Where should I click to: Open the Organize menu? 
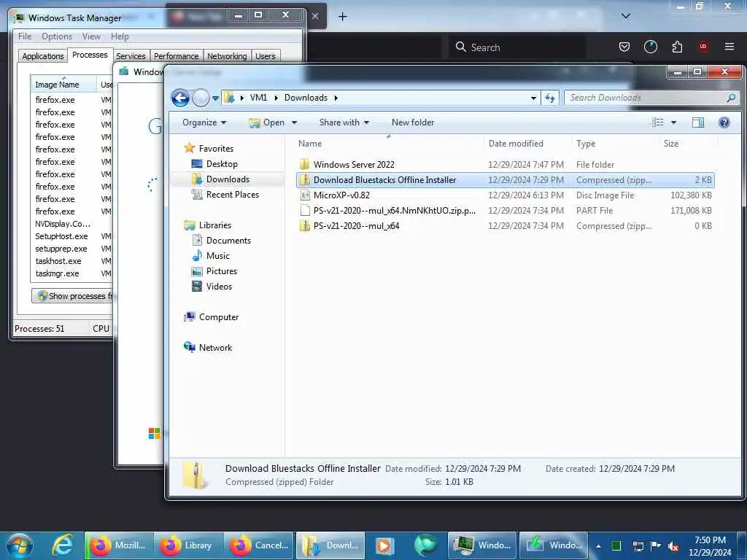point(204,122)
